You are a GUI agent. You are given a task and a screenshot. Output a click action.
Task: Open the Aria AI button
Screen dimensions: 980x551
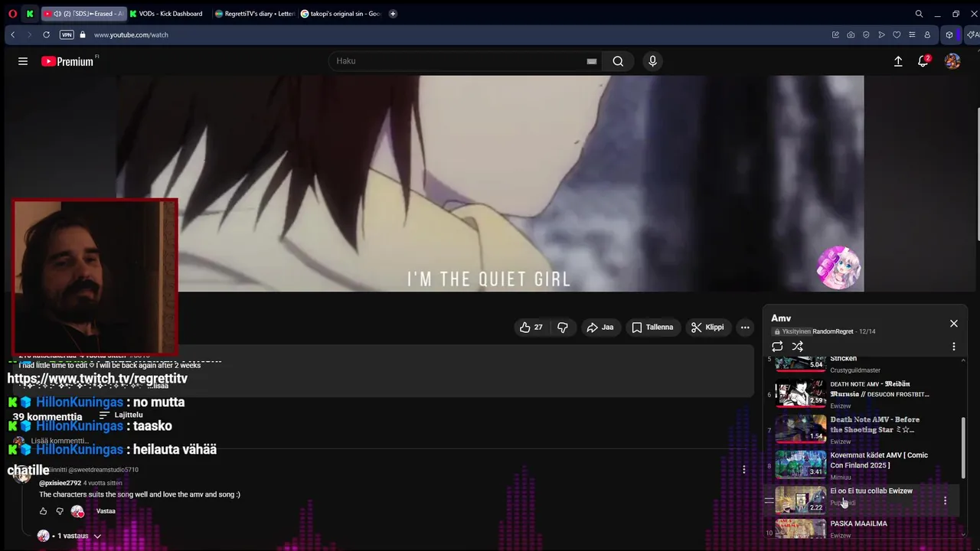coord(972,34)
